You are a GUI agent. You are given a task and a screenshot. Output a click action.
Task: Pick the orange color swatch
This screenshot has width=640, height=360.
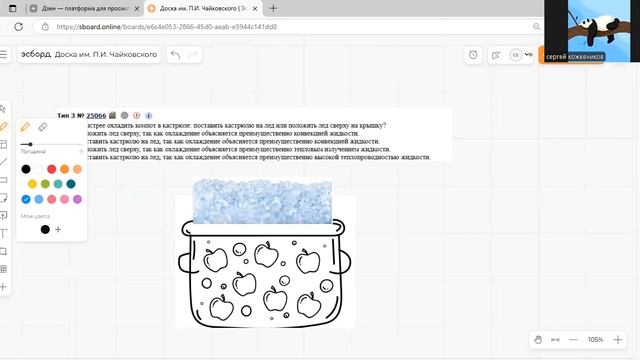click(64, 169)
